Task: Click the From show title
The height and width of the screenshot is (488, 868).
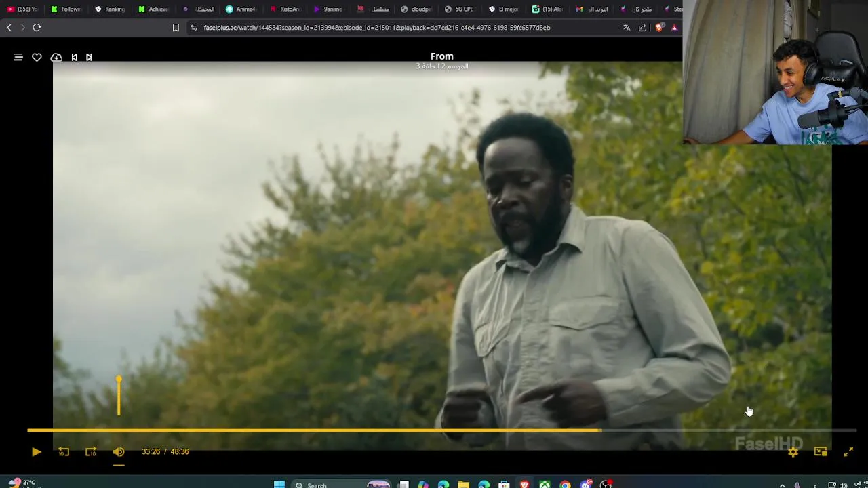Action: (441, 56)
